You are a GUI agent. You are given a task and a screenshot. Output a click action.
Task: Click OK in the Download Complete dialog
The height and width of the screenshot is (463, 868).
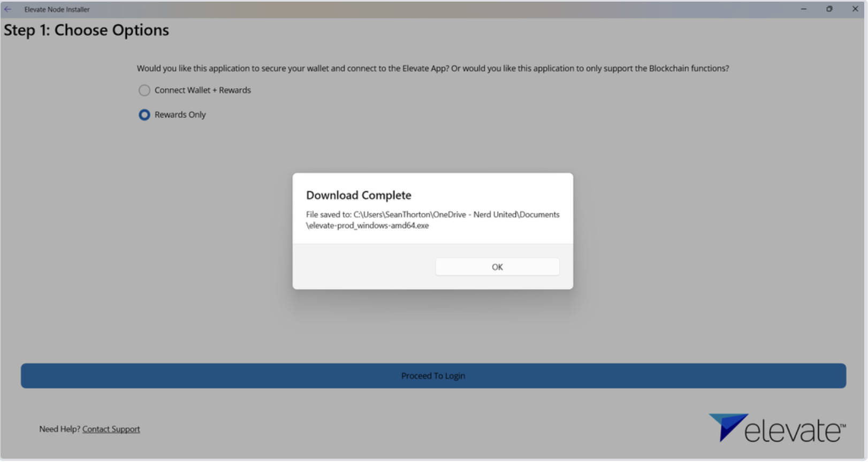tap(497, 267)
